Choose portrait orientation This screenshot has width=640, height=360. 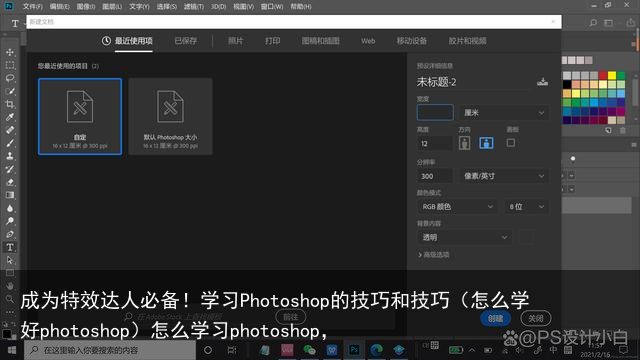pos(464,143)
